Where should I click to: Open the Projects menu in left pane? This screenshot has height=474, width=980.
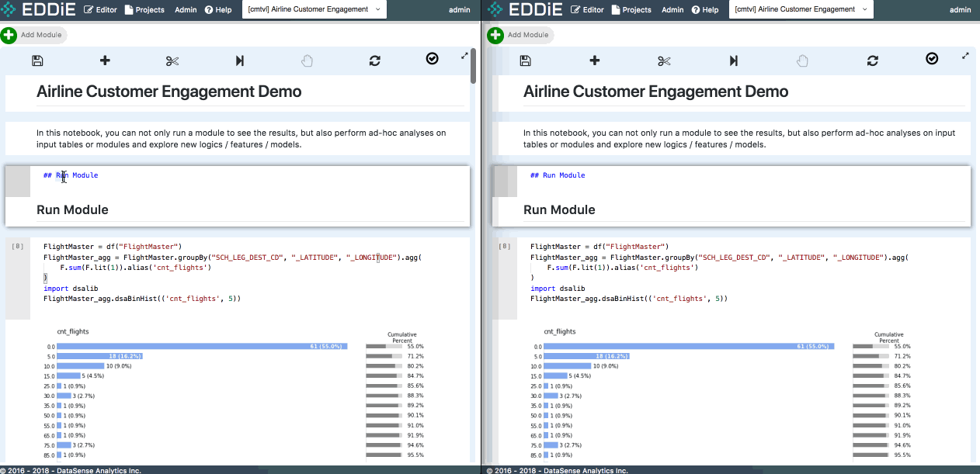click(x=144, y=10)
